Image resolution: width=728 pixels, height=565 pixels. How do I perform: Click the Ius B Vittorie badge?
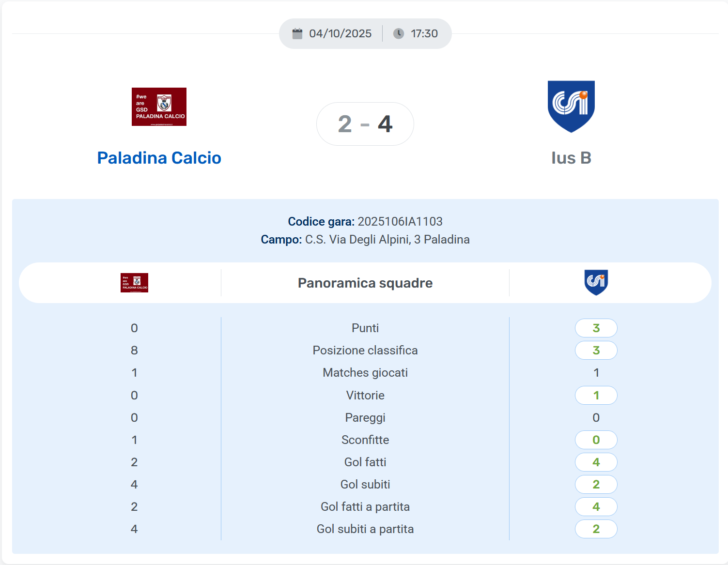596,395
